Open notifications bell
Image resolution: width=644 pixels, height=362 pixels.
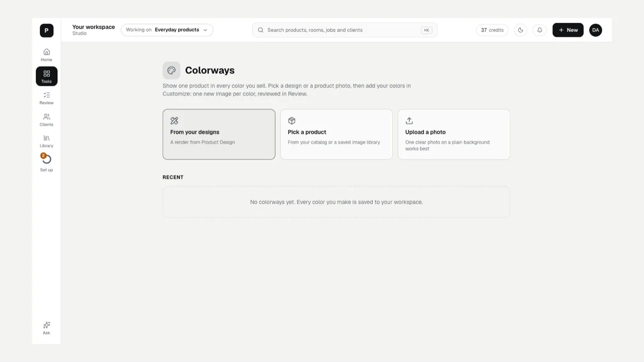pyautogui.click(x=540, y=30)
